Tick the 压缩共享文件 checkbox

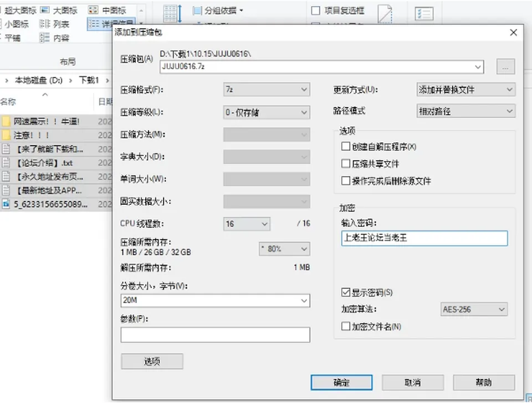coord(345,164)
